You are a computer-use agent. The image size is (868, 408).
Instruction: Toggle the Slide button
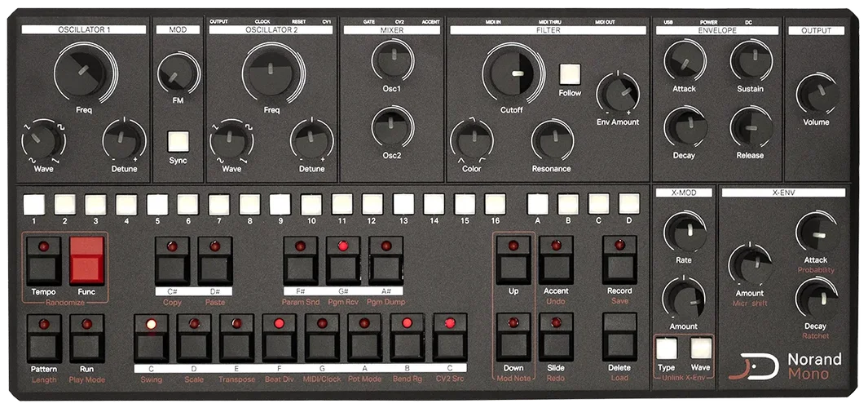pos(556,338)
